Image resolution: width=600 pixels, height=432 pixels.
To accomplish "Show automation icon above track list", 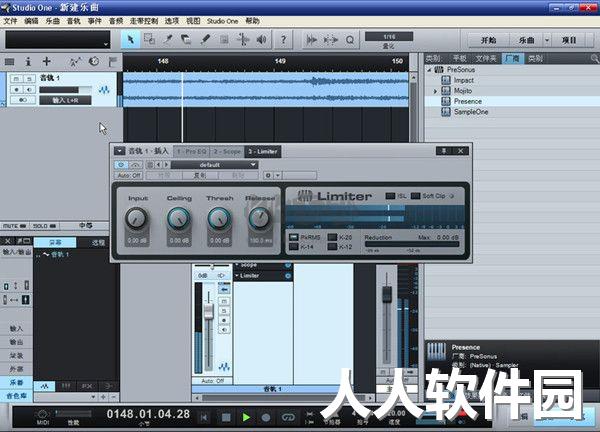I will point(75,62).
